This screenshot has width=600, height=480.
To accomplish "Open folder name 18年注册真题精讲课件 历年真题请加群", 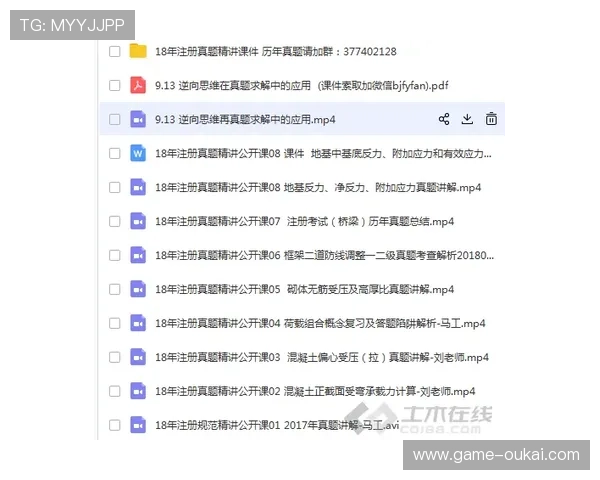I will click(276, 51).
